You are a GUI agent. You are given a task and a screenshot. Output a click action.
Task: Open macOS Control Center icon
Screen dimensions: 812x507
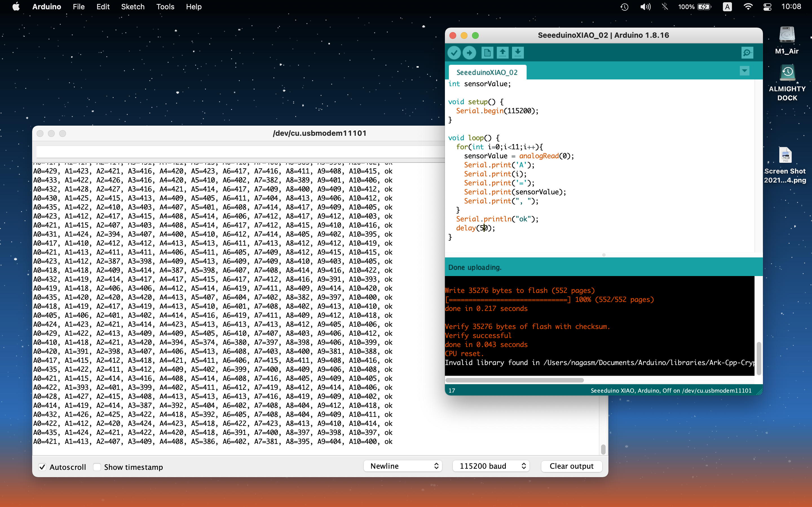[767, 7]
